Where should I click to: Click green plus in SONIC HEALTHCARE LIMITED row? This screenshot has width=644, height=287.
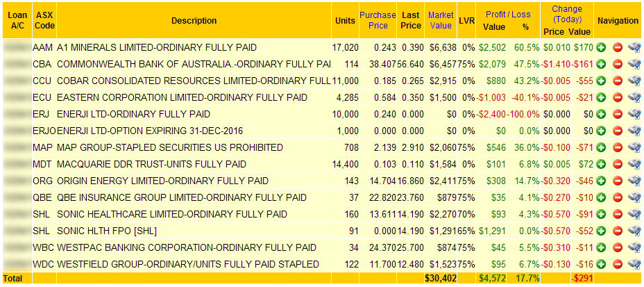(x=602, y=214)
